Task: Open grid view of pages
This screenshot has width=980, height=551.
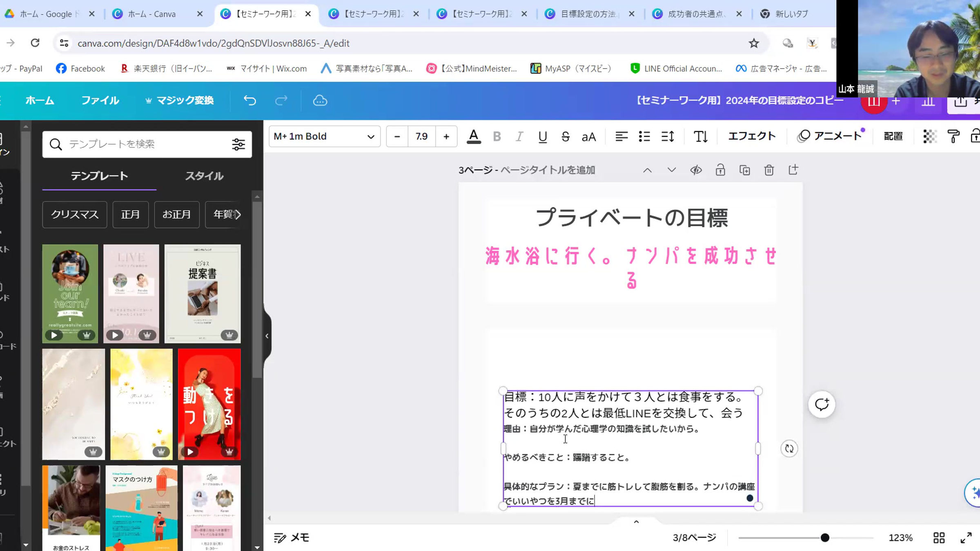Action: click(x=939, y=538)
